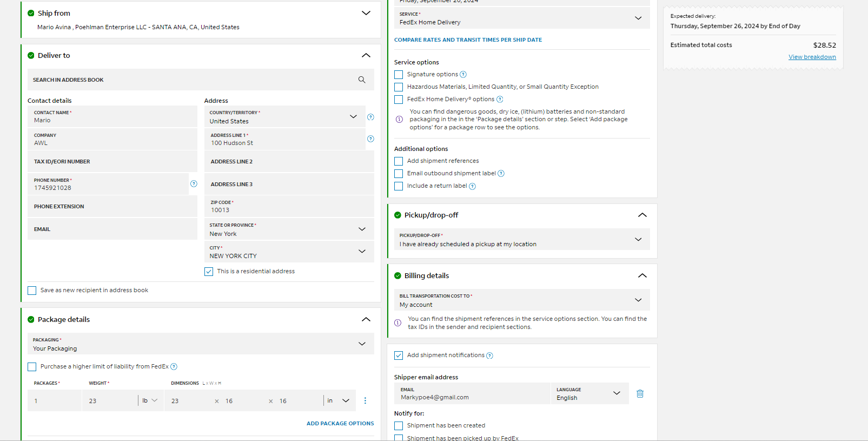The width and height of the screenshot is (868, 441).
Task: Open Bill transportation cost to dropdown
Action: pyautogui.click(x=522, y=300)
